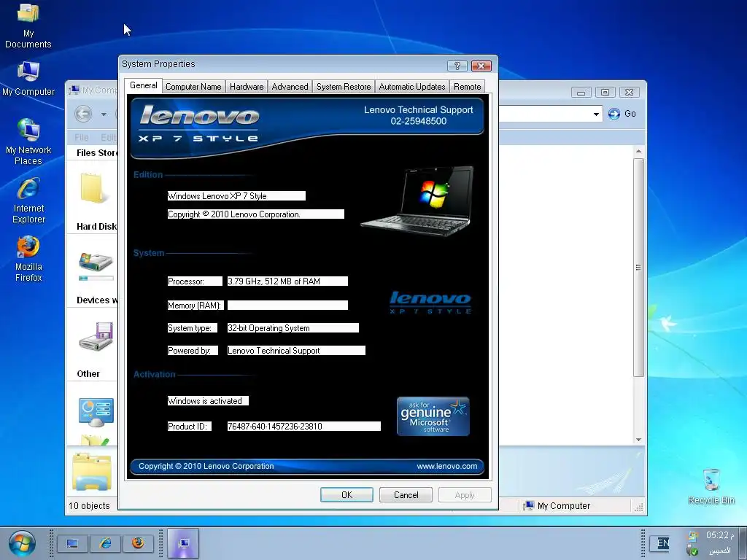The width and height of the screenshot is (747, 560).
Task: Click the Lenovo Technical Support phone number
Action: point(418,121)
